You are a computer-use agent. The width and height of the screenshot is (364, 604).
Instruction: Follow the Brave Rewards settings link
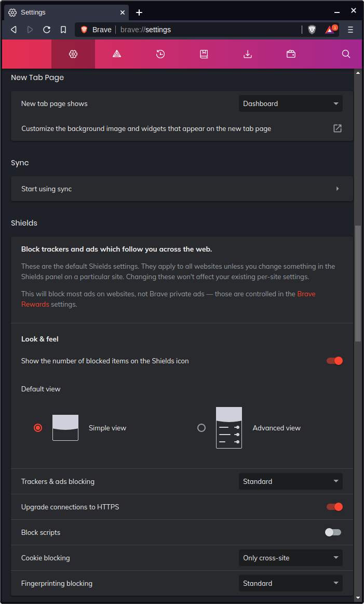tap(306, 294)
